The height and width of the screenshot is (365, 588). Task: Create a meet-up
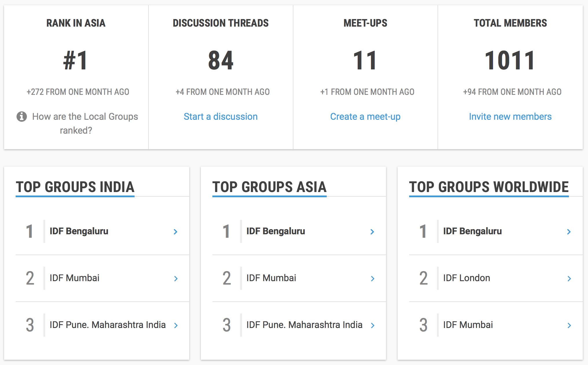pos(365,117)
